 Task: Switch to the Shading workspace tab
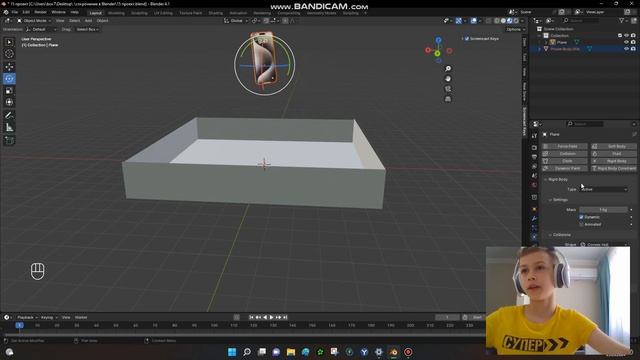click(x=216, y=13)
